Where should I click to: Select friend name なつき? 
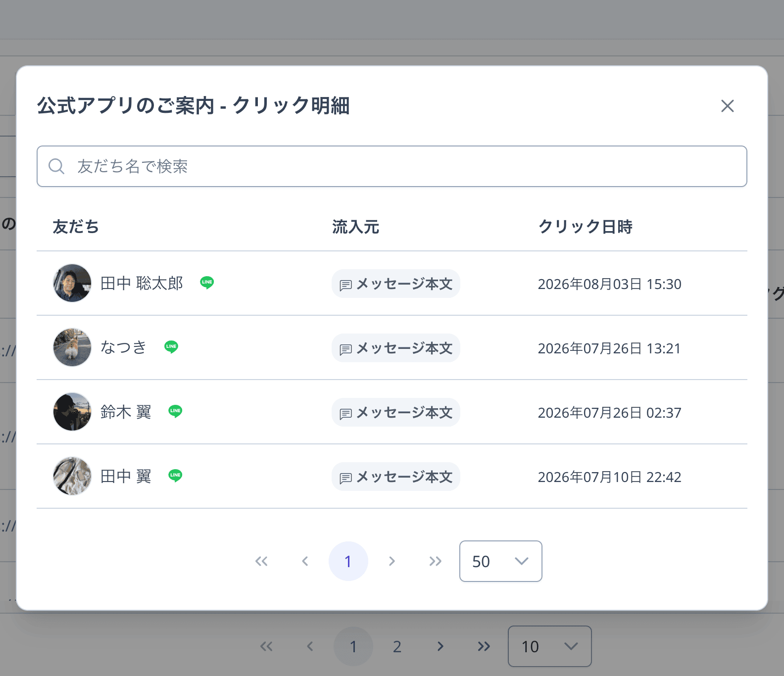[x=124, y=347]
